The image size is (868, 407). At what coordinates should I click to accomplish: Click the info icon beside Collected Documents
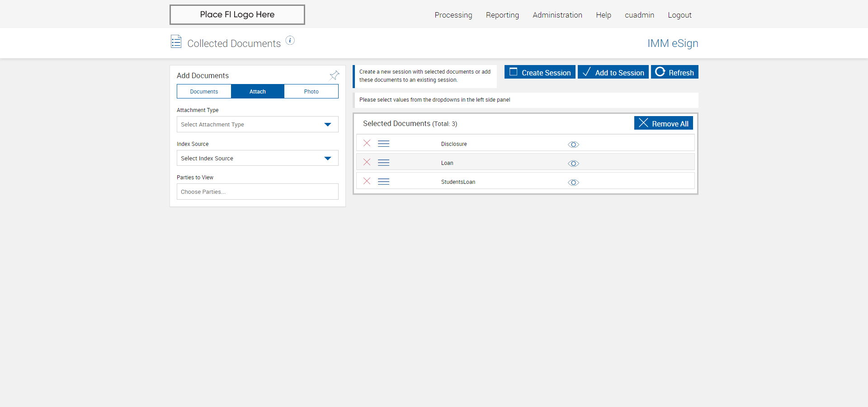tap(290, 41)
